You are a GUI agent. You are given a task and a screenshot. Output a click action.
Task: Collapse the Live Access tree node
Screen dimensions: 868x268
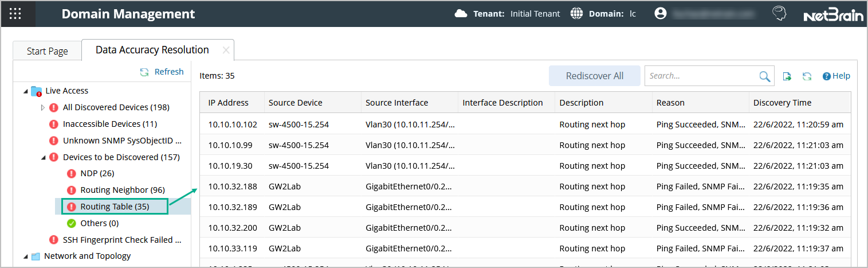click(x=25, y=91)
